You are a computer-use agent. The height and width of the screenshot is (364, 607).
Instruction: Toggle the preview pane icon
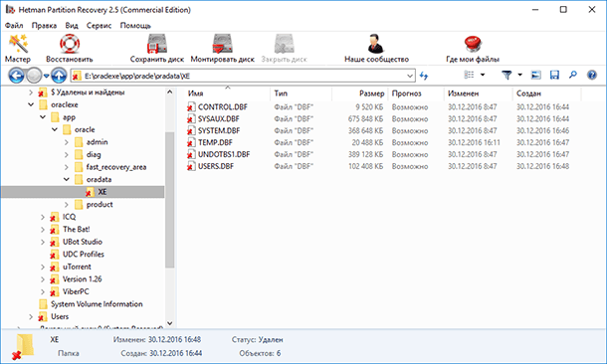(x=535, y=75)
